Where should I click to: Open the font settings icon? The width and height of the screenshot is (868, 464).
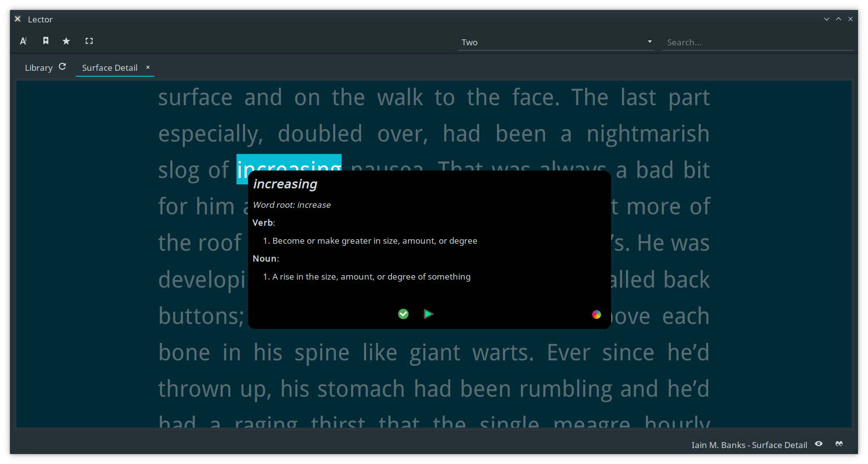coord(23,41)
